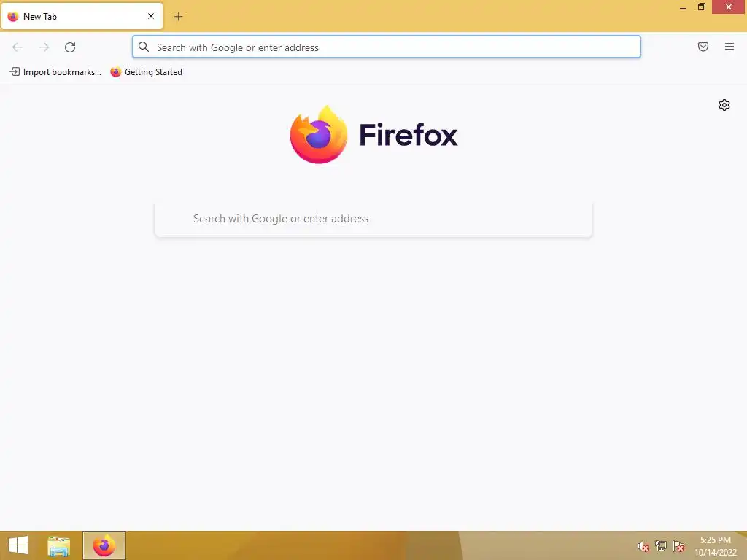
Task: Select the New Tab tab
Action: click(82, 16)
